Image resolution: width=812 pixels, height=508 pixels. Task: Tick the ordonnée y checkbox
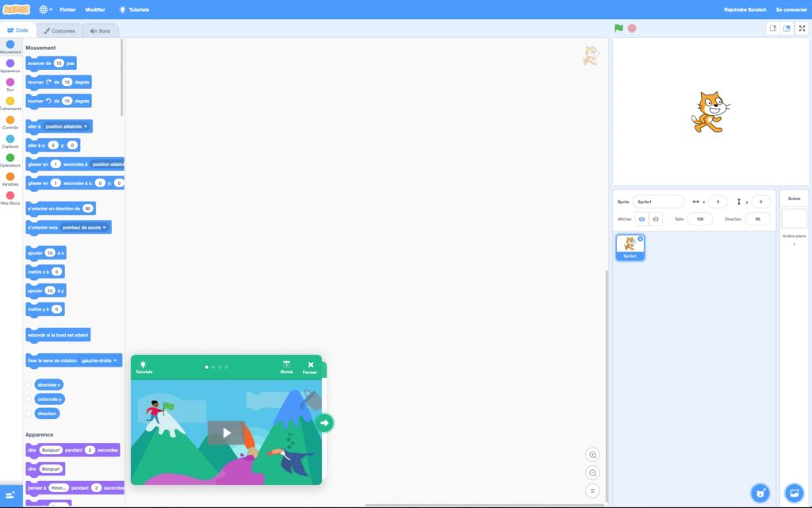point(29,399)
